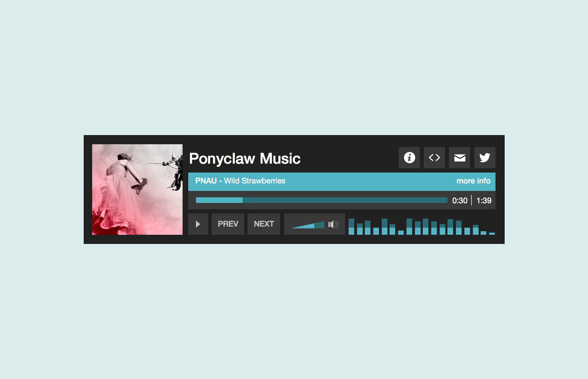
Task: Seek in the track progress bar
Action: 322,200
